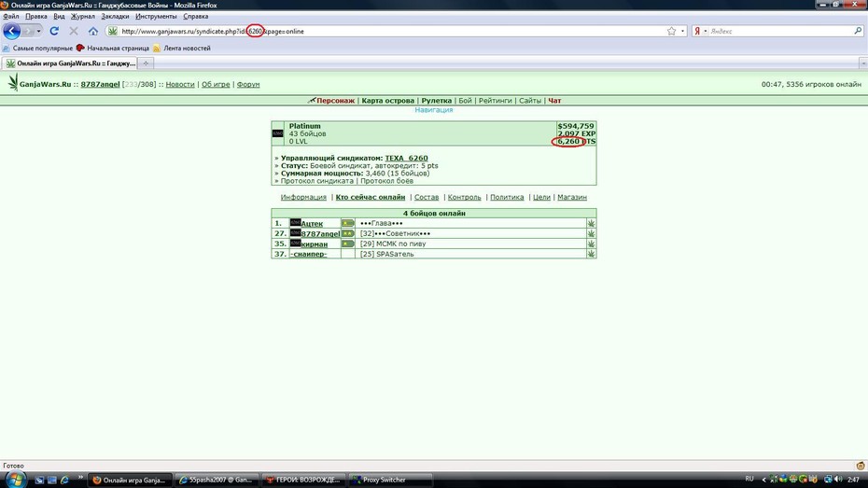Viewport: 868px width, 488px height.
Task: Open the Чат link
Action: pyautogui.click(x=554, y=101)
